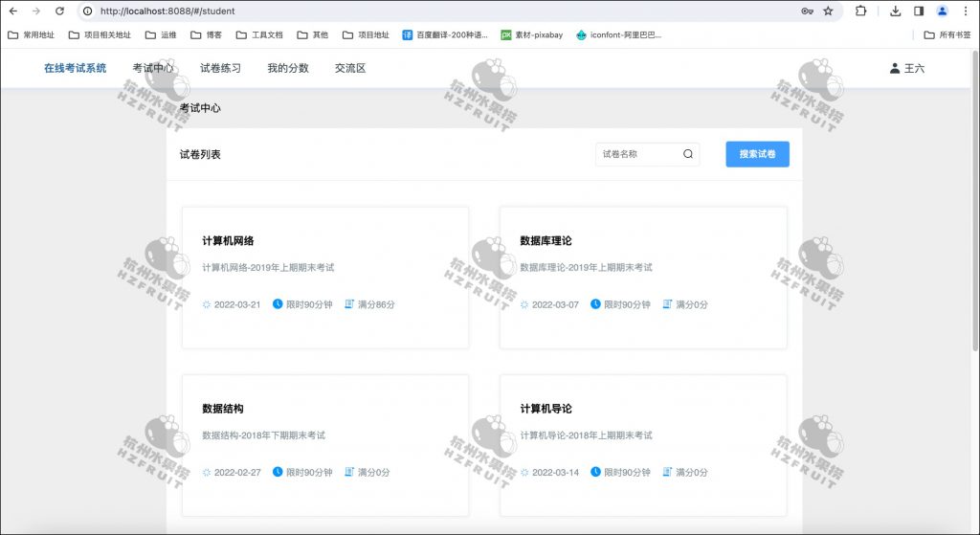The width and height of the screenshot is (980, 535).
Task: Click the text 满分86分
Action: (x=376, y=305)
